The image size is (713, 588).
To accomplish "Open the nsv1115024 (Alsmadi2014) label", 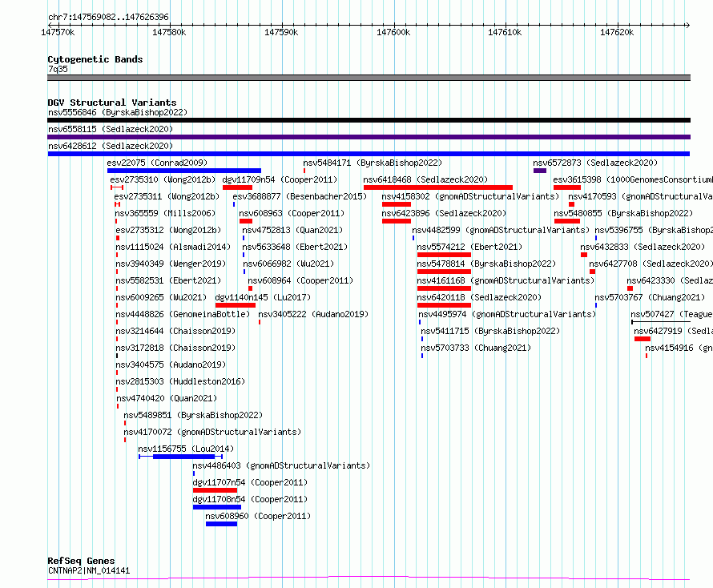I will [x=173, y=247].
